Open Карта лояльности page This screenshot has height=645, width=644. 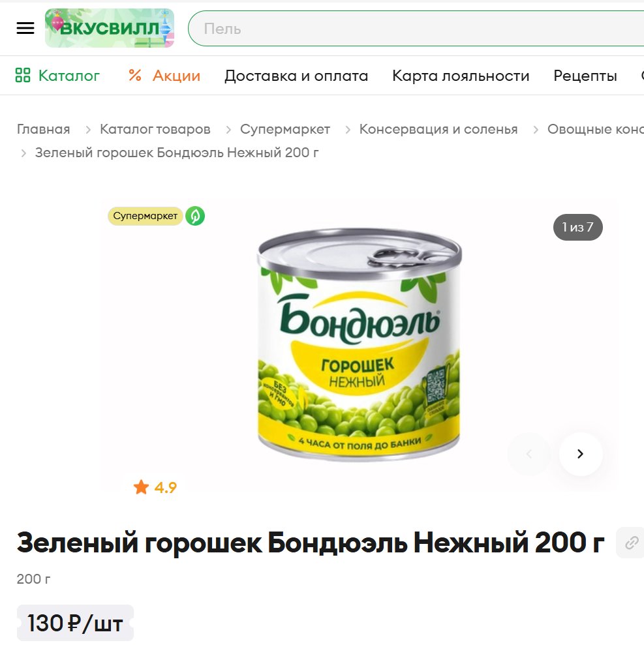pyautogui.click(x=461, y=76)
